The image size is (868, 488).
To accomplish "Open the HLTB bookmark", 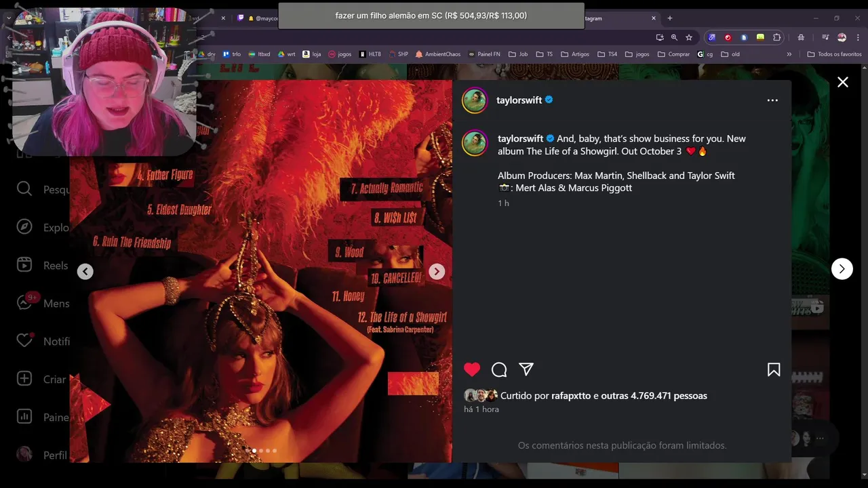I will click(x=370, y=54).
